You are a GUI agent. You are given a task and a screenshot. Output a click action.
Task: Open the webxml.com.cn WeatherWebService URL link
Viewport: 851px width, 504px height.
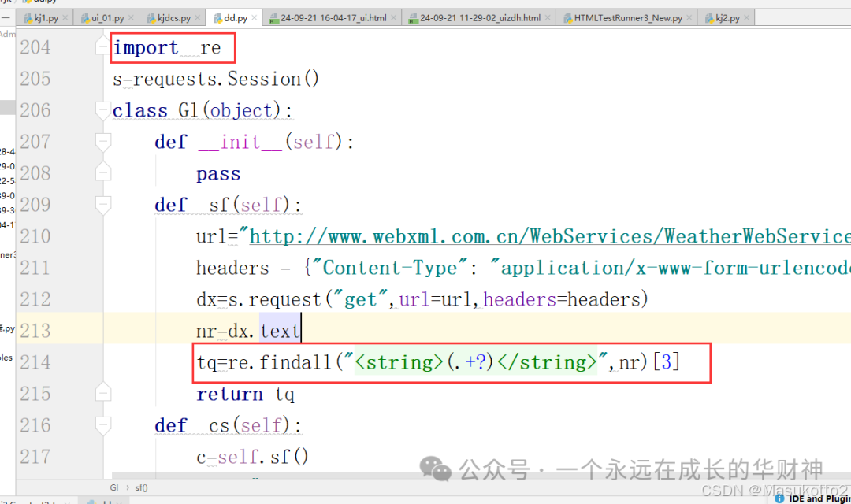coord(550,236)
